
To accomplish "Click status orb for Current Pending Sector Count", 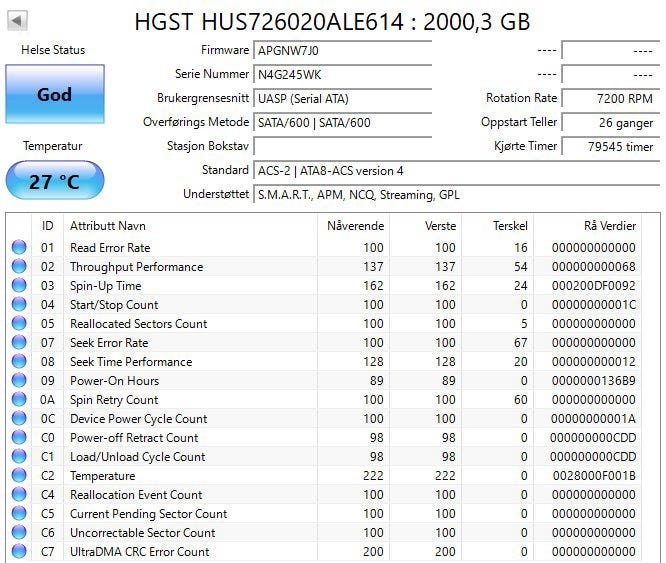I will [19, 513].
